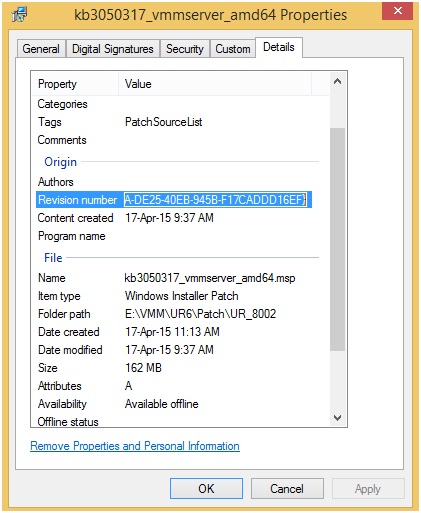Click the 17-Apr-15 11:13 AM value
This screenshot has height=513, width=421.
point(172,332)
